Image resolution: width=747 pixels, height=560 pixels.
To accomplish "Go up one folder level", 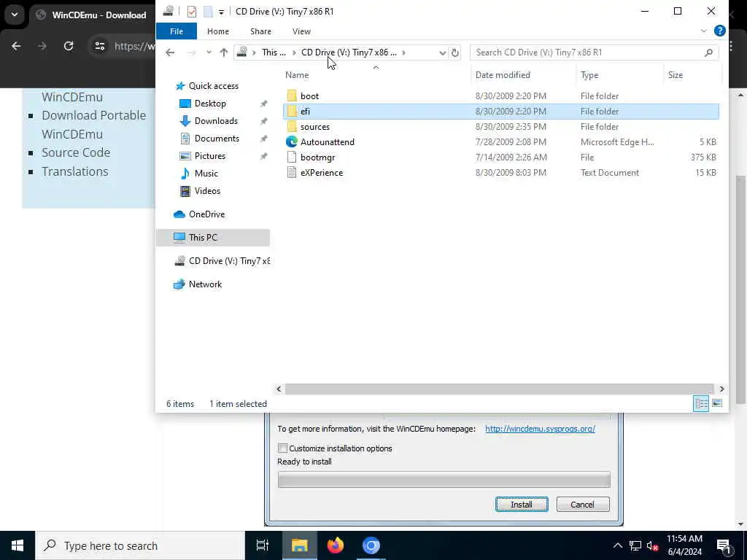I will click(223, 52).
